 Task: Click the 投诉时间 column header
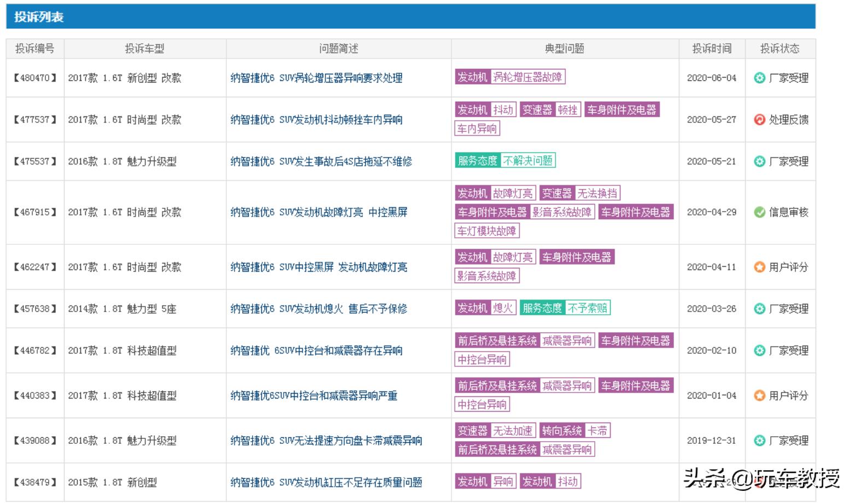coord(712,49)
